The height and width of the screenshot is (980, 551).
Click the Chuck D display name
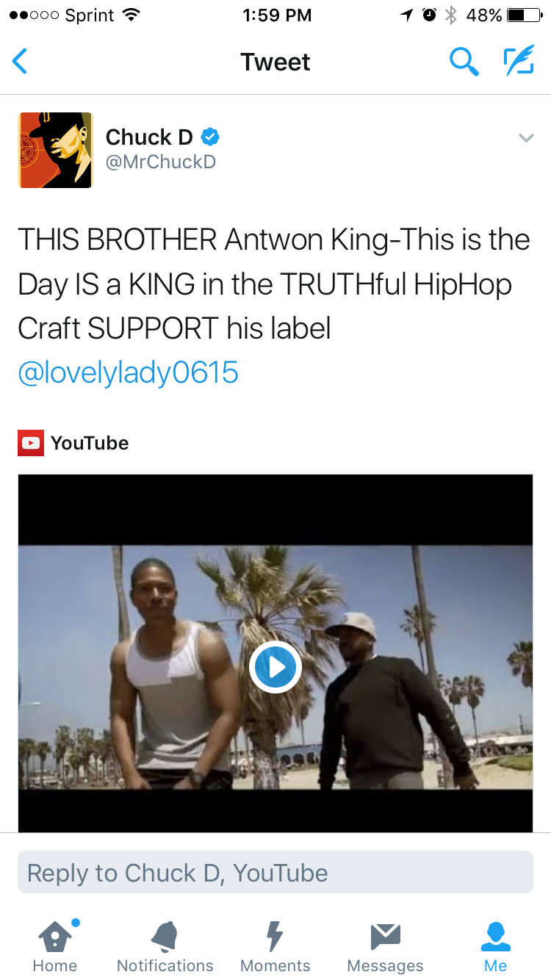[x=149, y=137]
